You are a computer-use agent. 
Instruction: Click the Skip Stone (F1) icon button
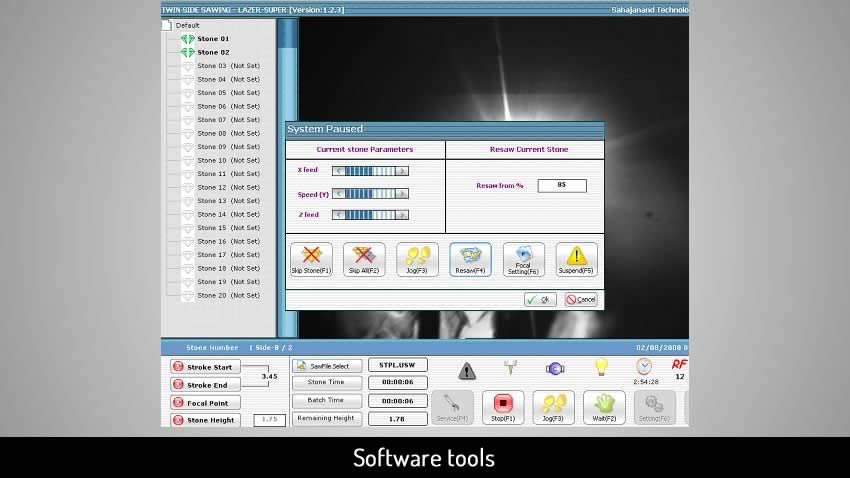coord(311,259)
